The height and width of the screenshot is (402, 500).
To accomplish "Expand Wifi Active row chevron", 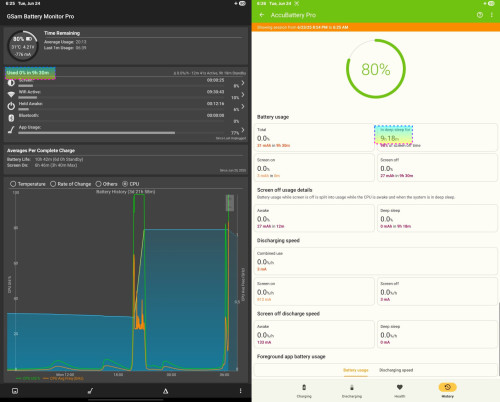I will pyautogui.click(x=243, y=95).
